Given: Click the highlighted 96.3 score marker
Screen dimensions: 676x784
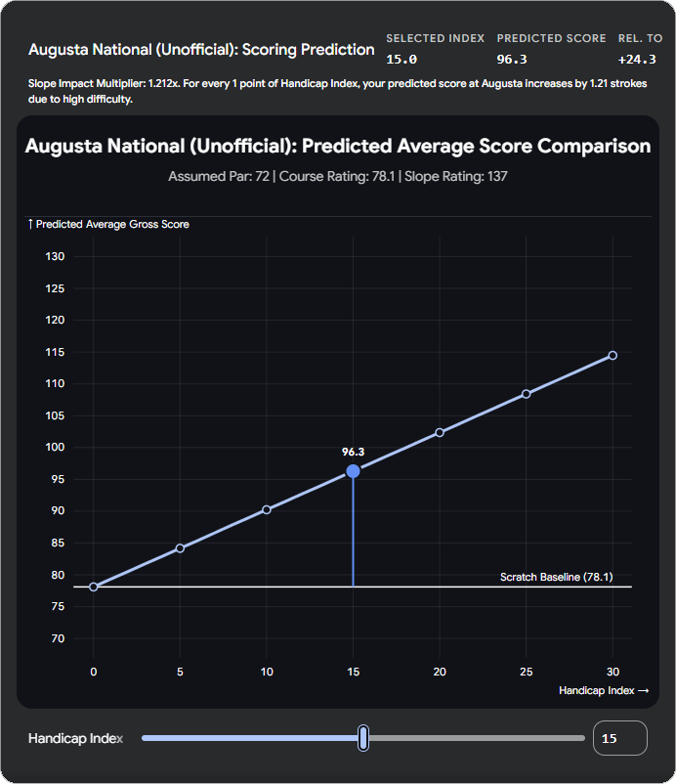Looking at the screenshot, I should pos(353,471).
